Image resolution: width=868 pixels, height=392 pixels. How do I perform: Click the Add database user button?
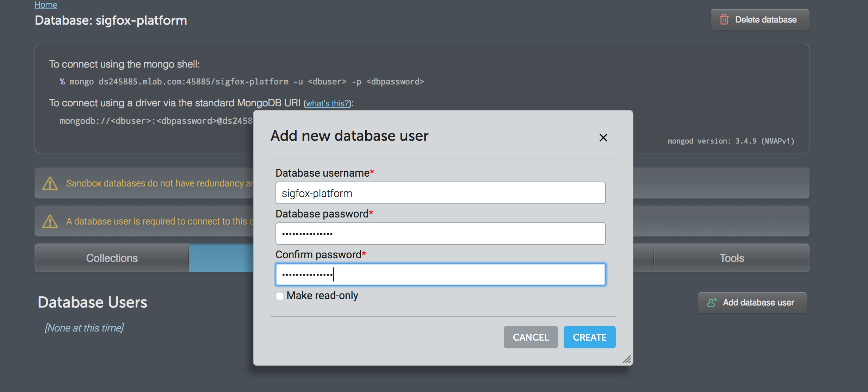pyautogui.click(x=752, y=303)
